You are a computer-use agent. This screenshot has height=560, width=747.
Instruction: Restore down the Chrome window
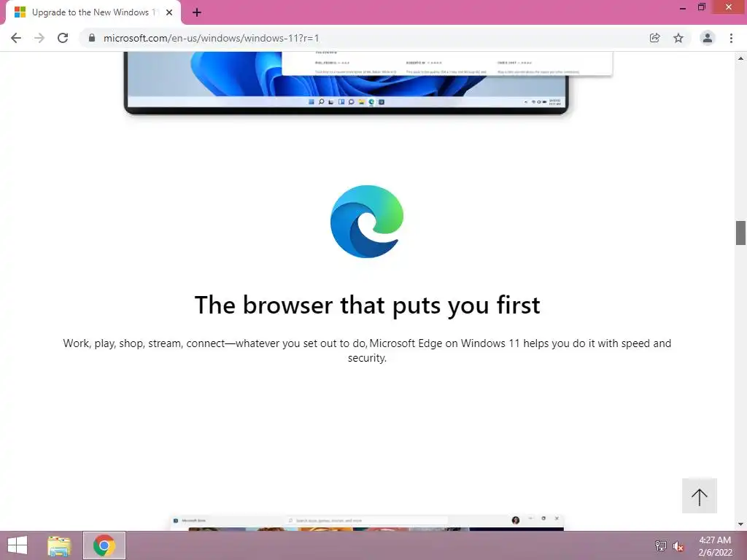click(x=701, y=7)
